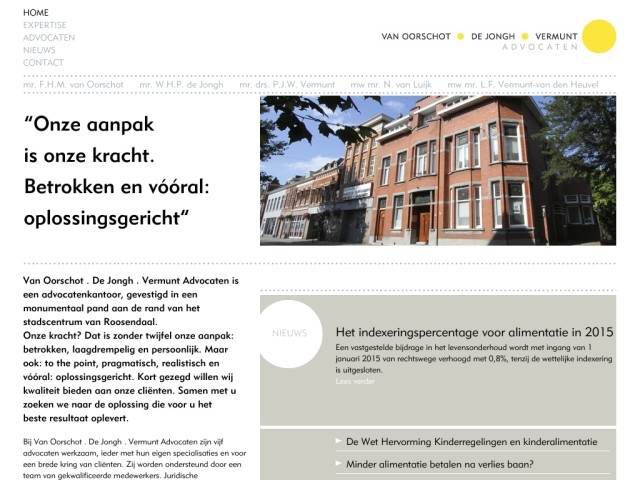
Task: Click the office building photo
Action: pos(438,170)
